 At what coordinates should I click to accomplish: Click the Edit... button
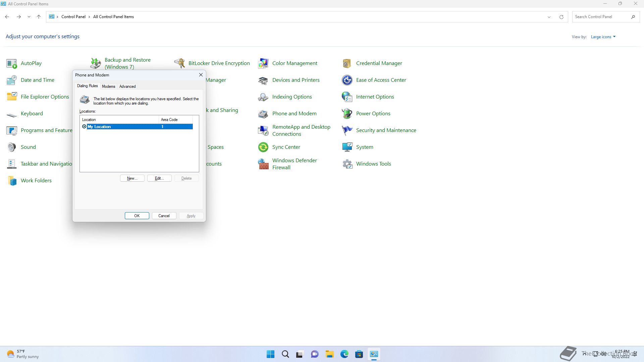pyautogui.click(x=159, y=178)
